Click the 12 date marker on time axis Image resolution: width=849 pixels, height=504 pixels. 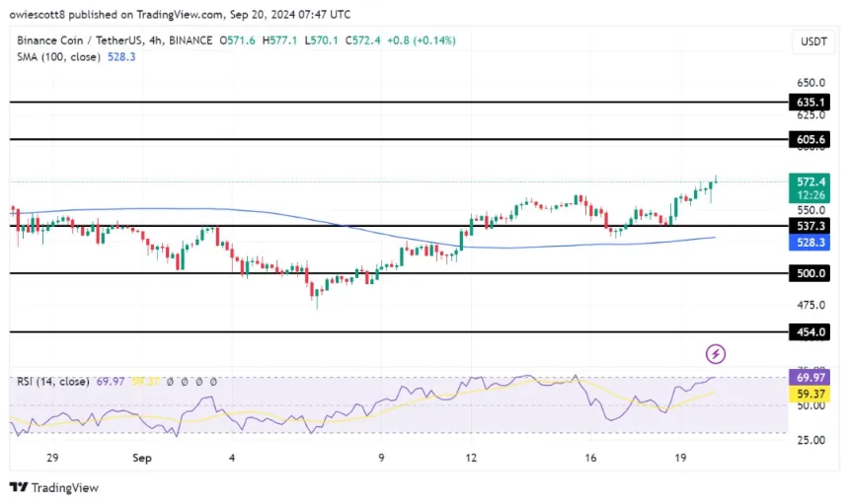(x=474, y=458)
